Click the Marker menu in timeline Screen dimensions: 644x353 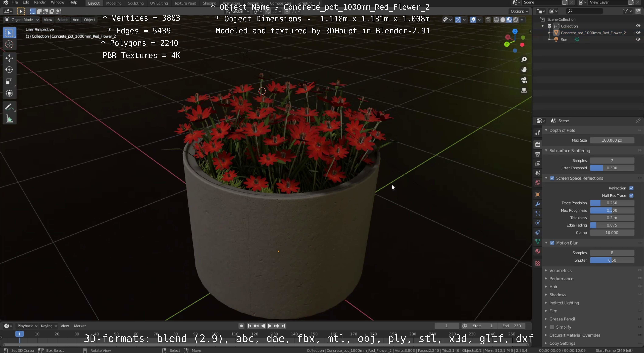80,326
